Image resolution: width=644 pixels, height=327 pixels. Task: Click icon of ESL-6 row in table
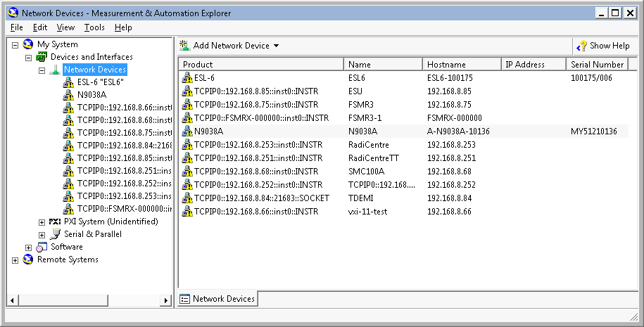pos(187,78)
